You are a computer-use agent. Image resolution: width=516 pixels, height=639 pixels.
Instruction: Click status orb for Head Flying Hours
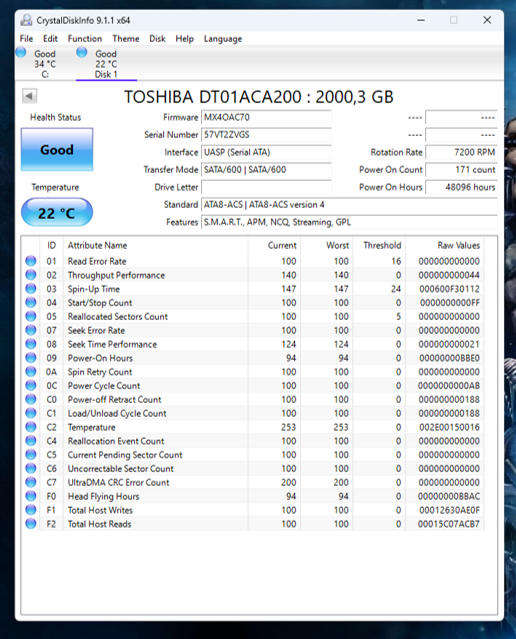(x=31, y=496)
